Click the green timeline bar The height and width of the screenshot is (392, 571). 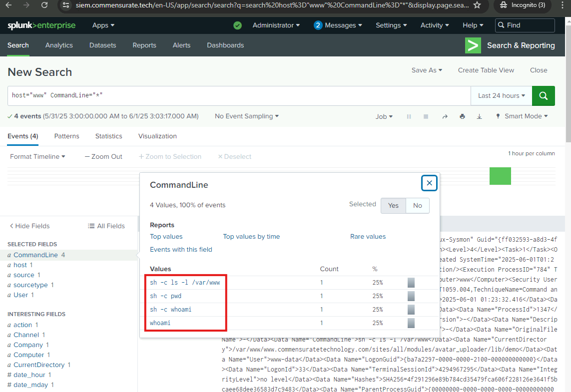(500, 176)
